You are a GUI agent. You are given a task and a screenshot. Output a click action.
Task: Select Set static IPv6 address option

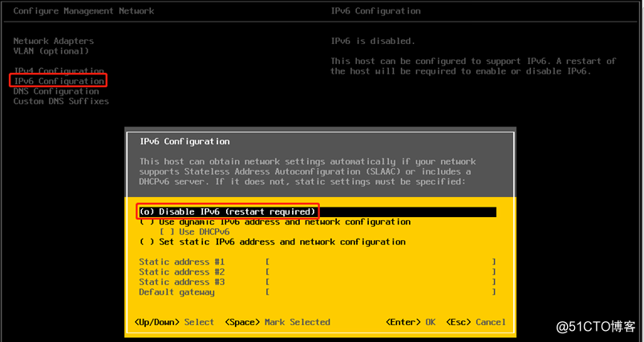[272, 242]
